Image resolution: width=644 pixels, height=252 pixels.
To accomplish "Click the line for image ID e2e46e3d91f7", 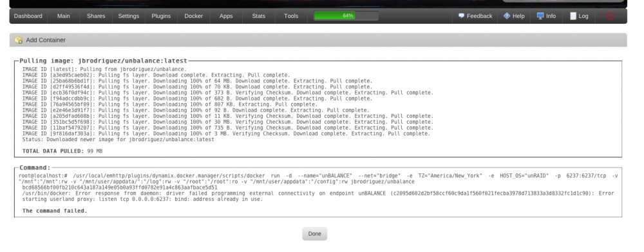I will tap(196, 110).
